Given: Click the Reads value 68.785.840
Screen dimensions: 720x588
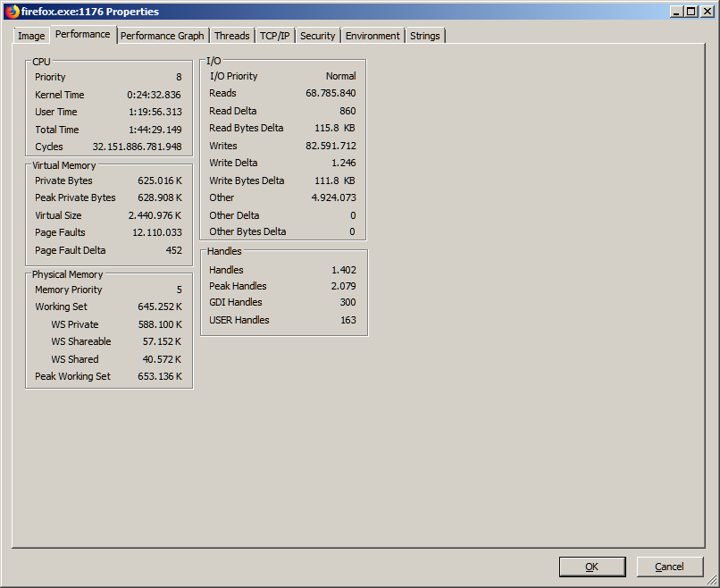Looking at the screenshot, I should click(x=331, y=93).
